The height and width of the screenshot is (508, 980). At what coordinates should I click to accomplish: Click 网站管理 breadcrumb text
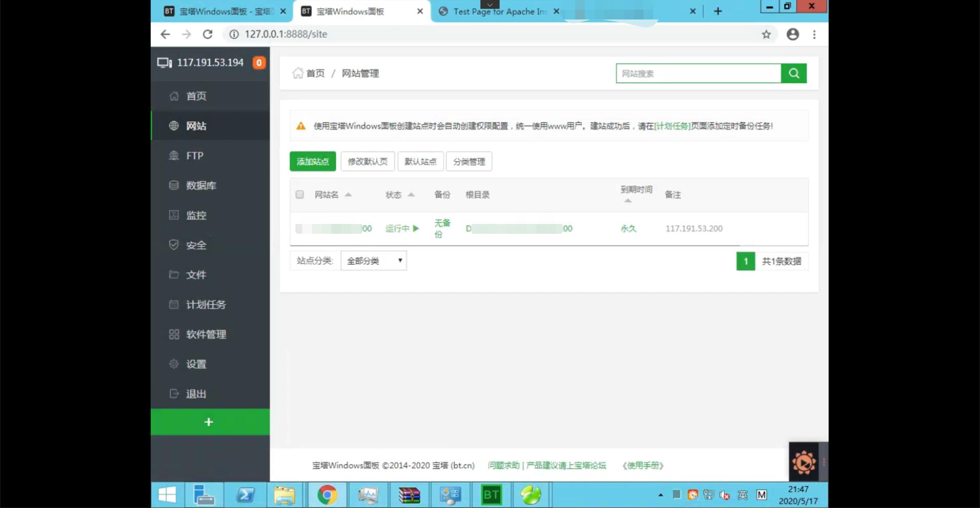pos(360,73)
